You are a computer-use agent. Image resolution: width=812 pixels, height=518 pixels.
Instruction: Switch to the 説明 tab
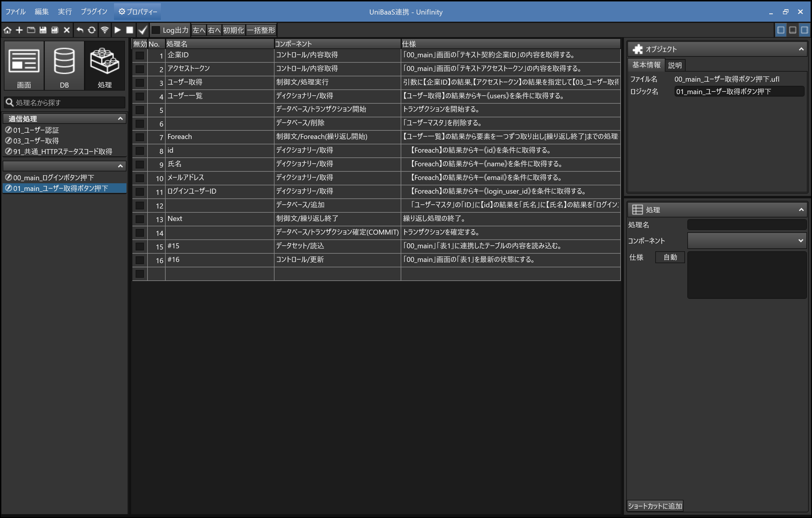tap(675, 65)
